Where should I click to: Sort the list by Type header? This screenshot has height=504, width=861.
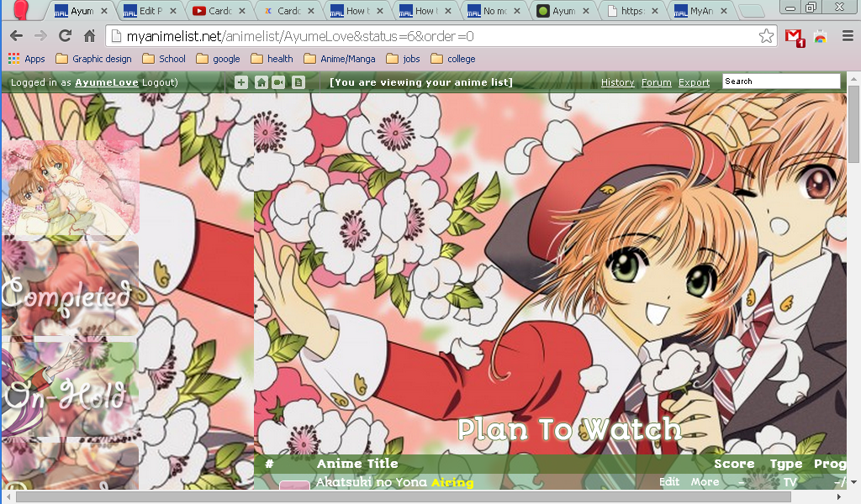point(786,464)
